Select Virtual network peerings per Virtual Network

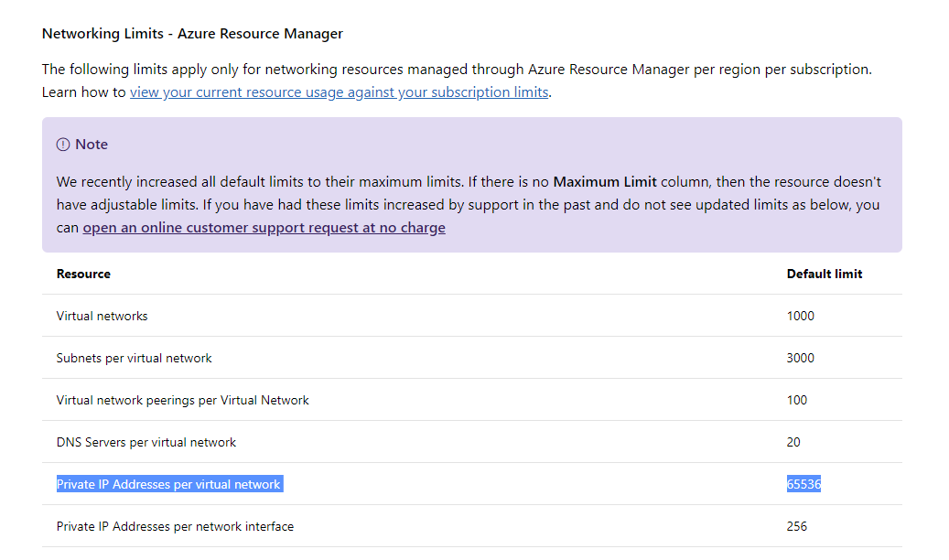point(182,400)
